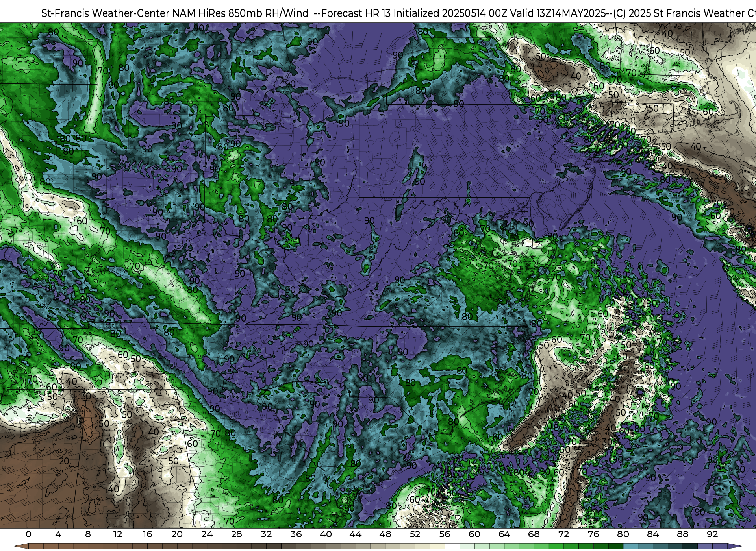Click the 64 tick label on the colorbar
The image size is (756, 551).
[x=504, y=534]
